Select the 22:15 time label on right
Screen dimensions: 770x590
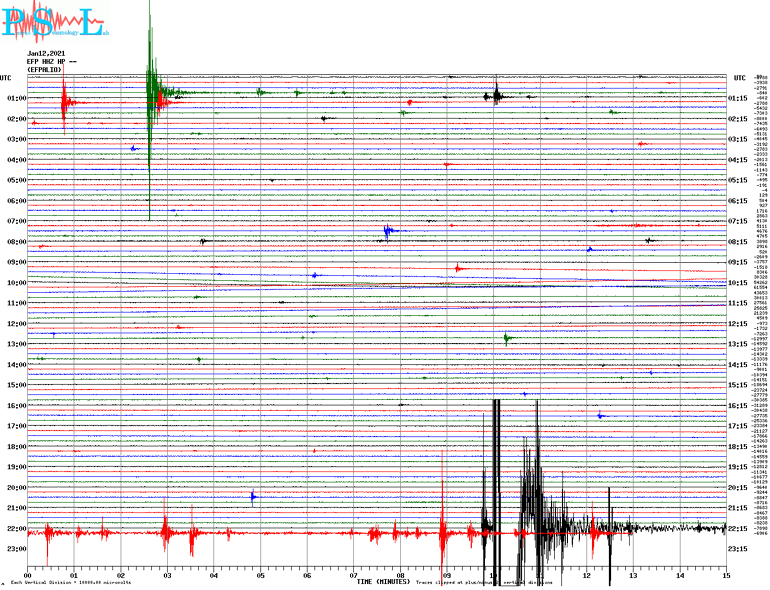738,529
